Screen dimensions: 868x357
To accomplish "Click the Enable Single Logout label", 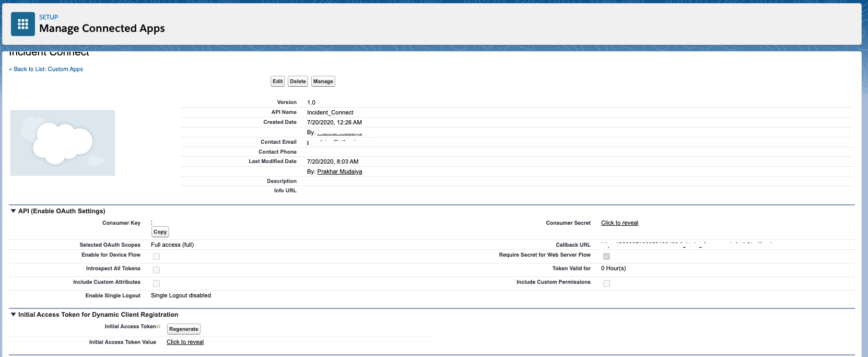I will (113, 295).
